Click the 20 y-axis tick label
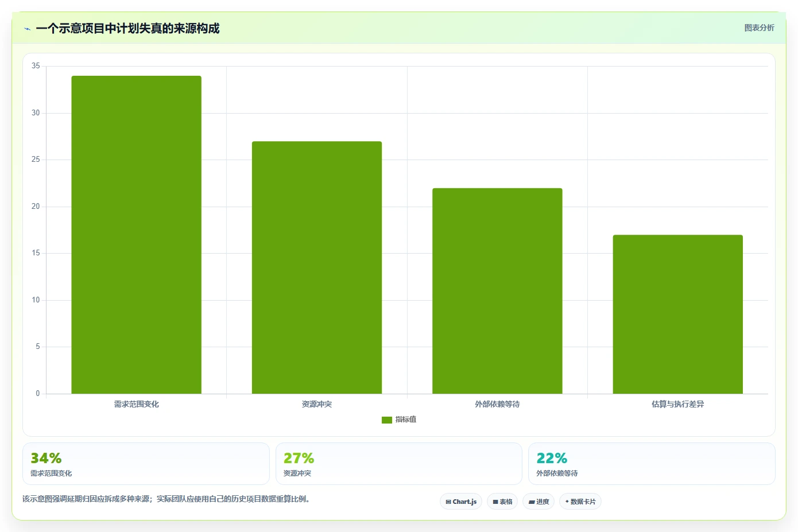The width and height of the screenshot is (798, 532). point(36,207)
